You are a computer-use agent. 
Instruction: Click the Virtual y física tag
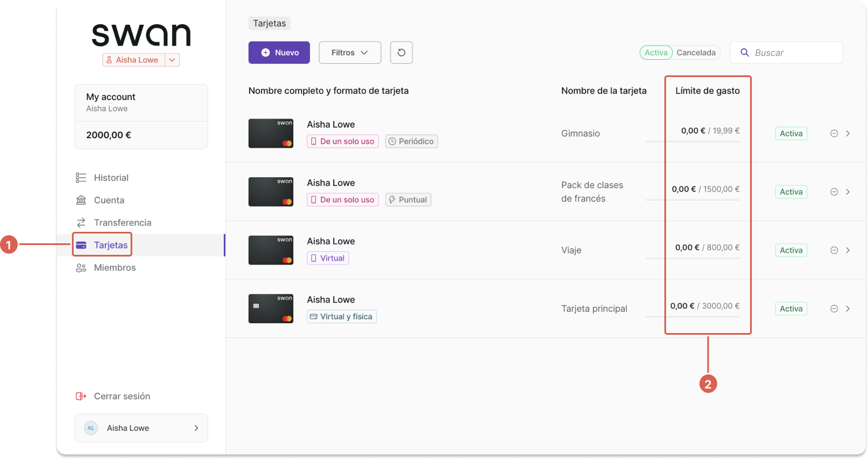tap(342, 316)
